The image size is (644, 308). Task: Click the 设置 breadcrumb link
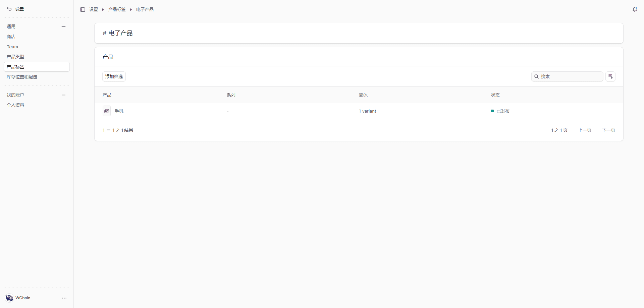pyautogui.click(x=94, y=9)
